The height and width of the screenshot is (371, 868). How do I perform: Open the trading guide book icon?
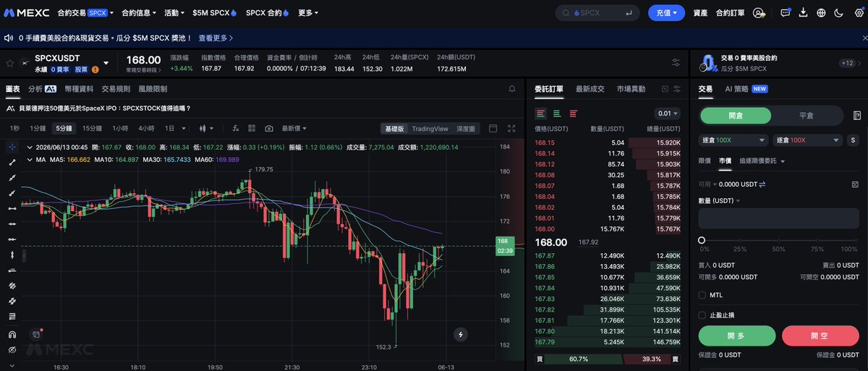856,116
